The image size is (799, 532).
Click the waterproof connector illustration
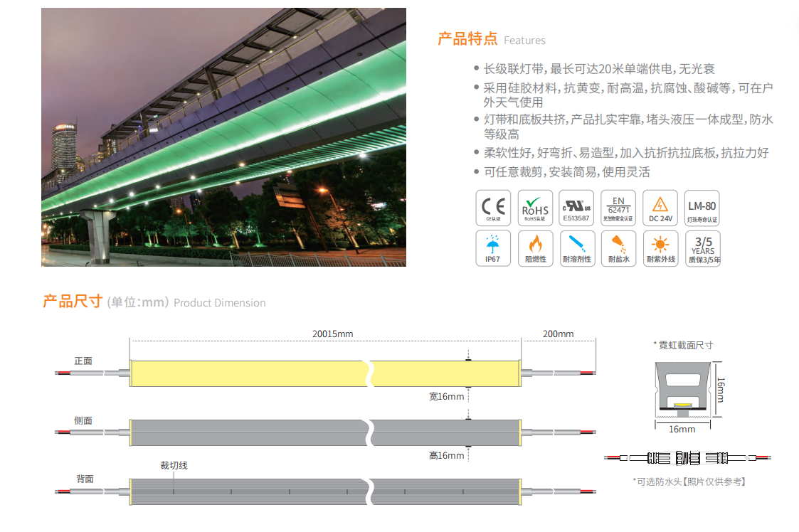pyautogui.click(x=687, y=457)
